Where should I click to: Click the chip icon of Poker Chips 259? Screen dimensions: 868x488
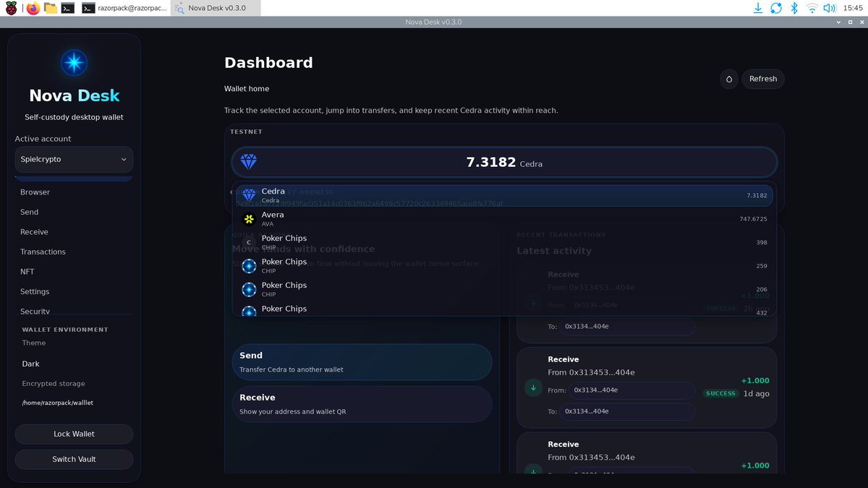[x=249, y=266]
